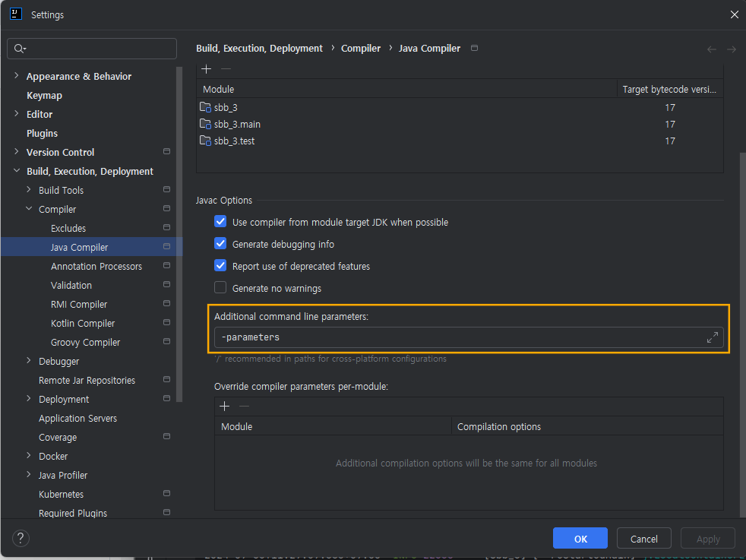Expand the Docker node
This screenshot has width=746, height=560.
point(29,456)
